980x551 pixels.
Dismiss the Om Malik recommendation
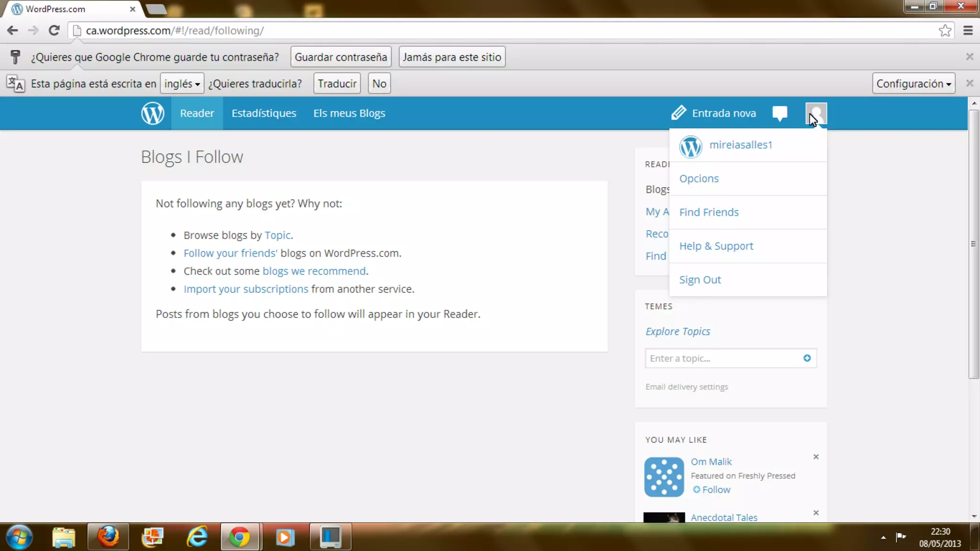coord(816,457)
